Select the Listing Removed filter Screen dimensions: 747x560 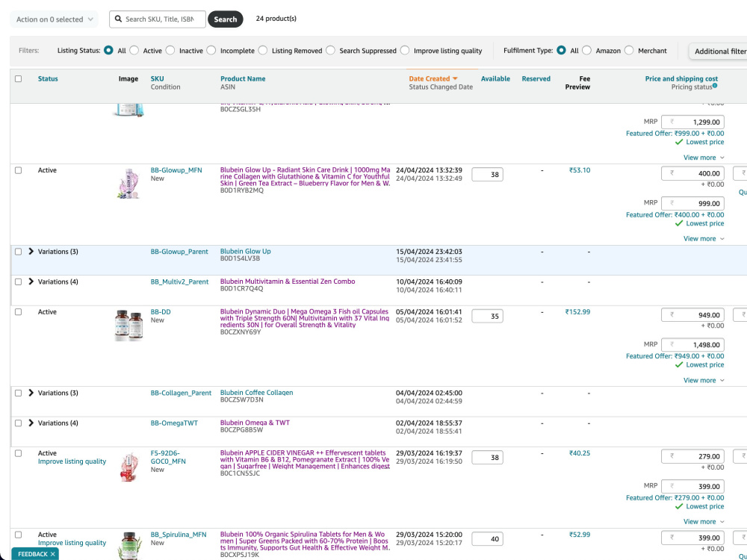[262, 50]
